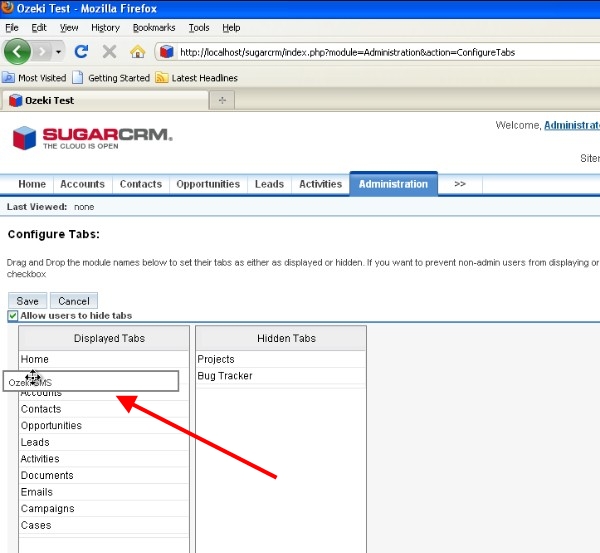Viewport: 600px width, 553px height.
Task: Click the Stop loading X icon
Action: coord(109,51)
